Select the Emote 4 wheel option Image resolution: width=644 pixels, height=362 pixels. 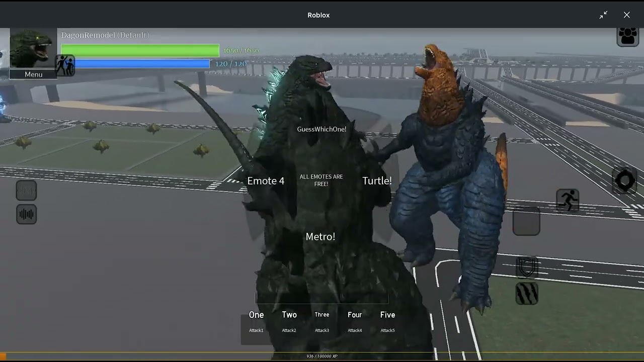click(266, 181)
